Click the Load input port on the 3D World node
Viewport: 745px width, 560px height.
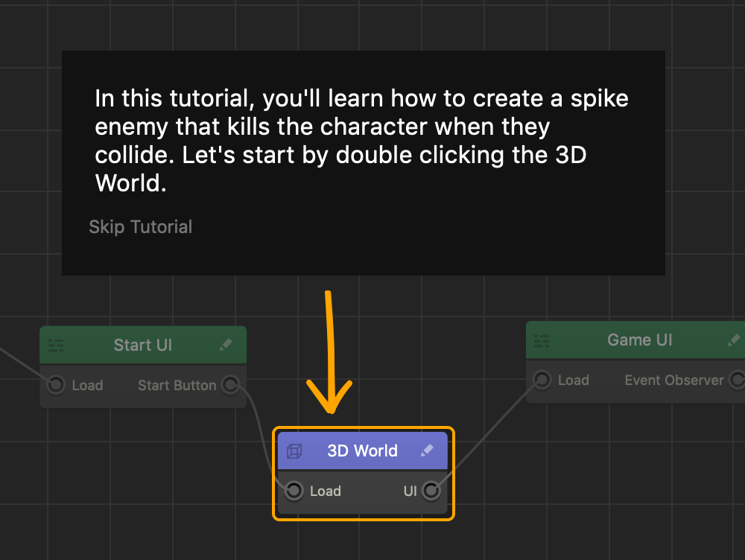click(x=295, y=491)
